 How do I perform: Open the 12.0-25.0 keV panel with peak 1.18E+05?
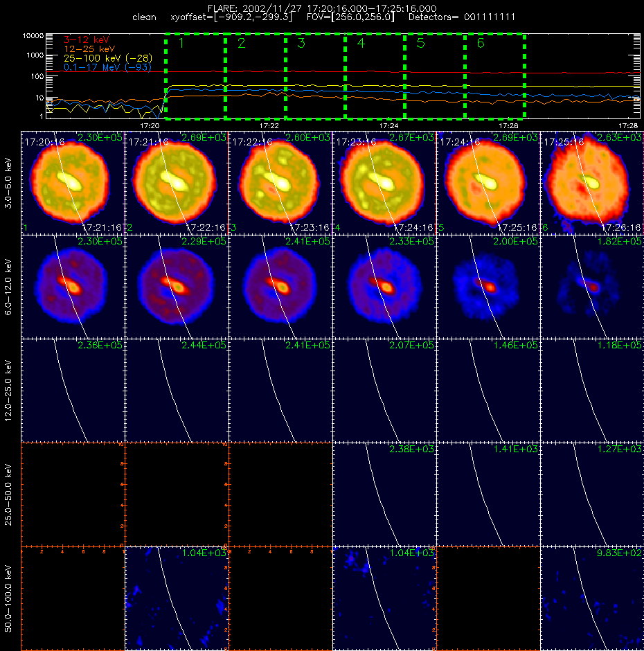click(x=592, y=391)
